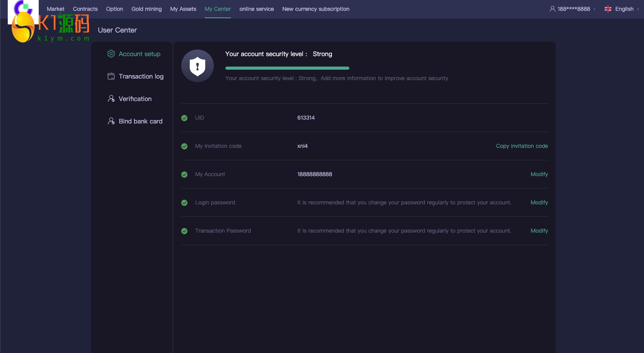Modify the Login password
644x353 pixels.
(539, 202)
